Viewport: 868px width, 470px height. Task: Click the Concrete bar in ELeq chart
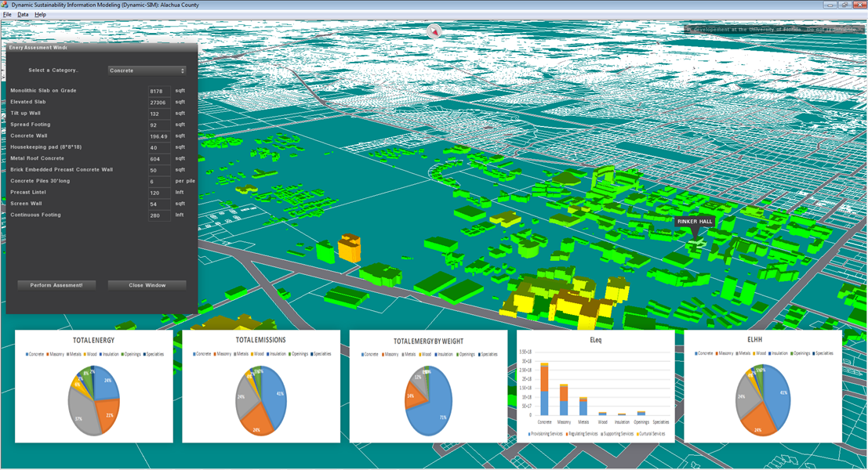pyautogui.click(x=545, y=389)
